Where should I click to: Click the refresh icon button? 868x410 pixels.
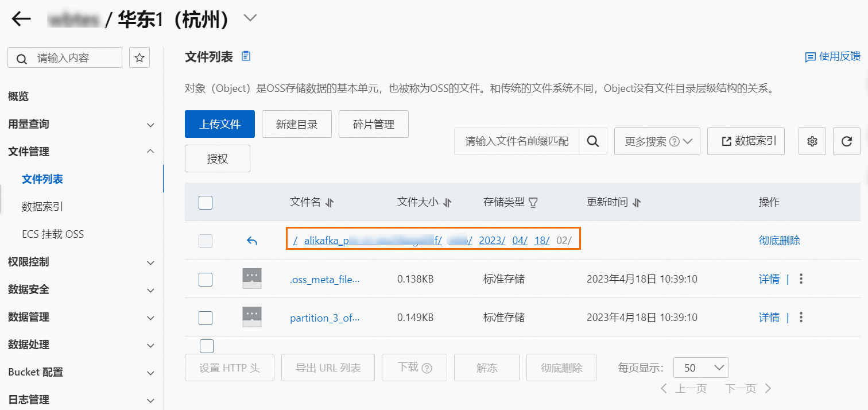(x=847, y=141)
